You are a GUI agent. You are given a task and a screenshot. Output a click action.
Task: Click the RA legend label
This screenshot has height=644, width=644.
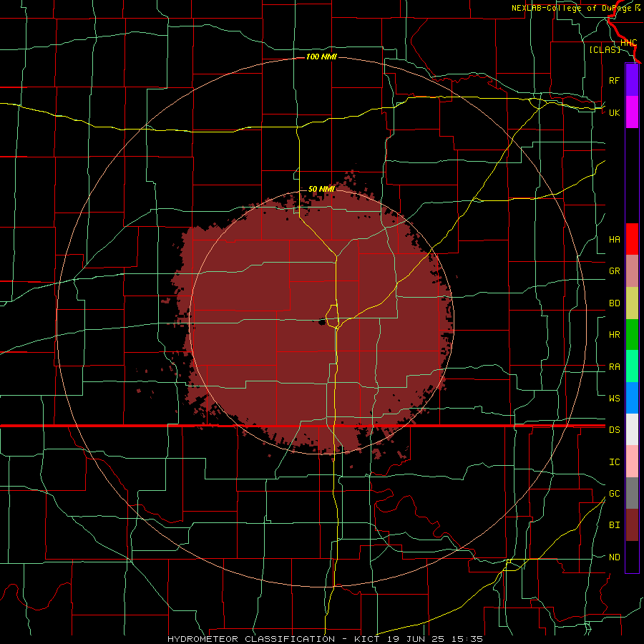tap(614, 367)
